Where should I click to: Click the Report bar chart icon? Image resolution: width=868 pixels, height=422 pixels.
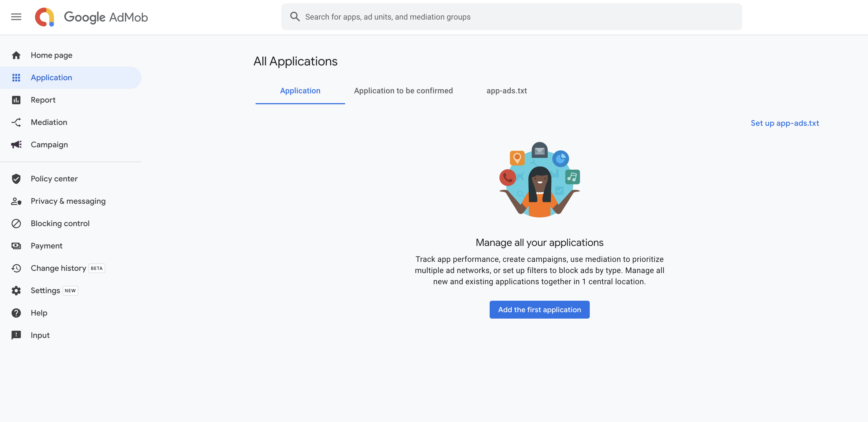pyautogui.click(x=16, y=100)
